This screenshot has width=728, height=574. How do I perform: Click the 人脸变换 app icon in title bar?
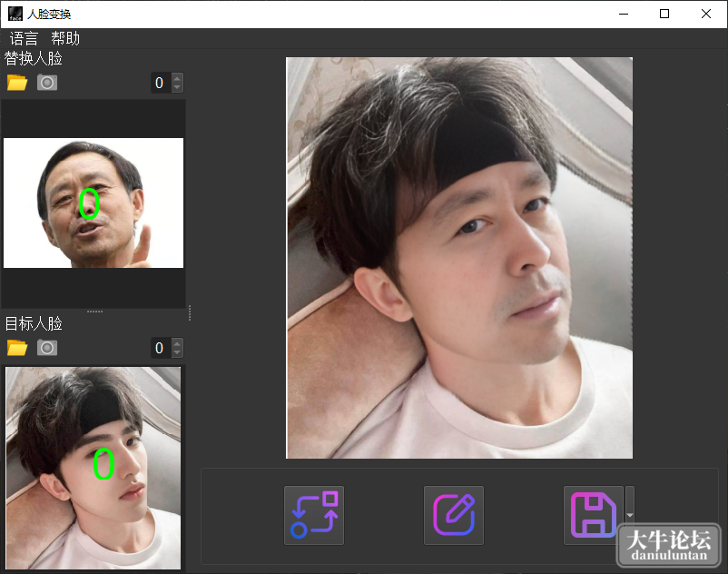[x=15, y=14]
